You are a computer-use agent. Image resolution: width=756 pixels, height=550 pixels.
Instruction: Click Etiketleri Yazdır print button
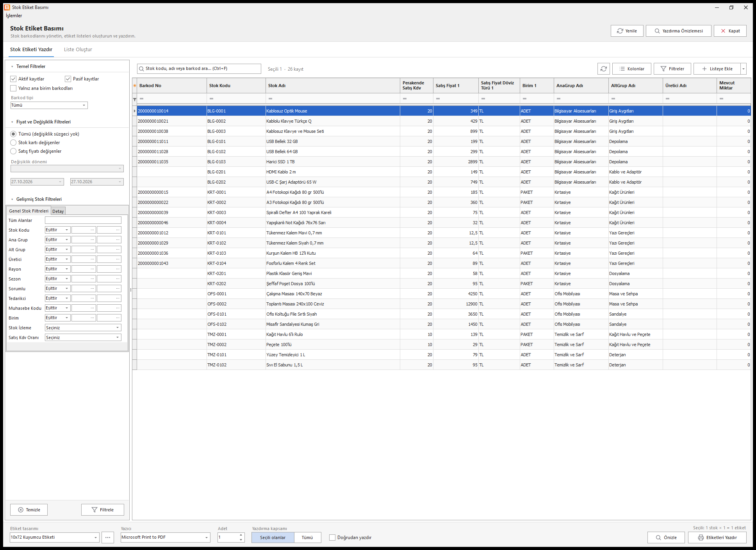(717, 537)
